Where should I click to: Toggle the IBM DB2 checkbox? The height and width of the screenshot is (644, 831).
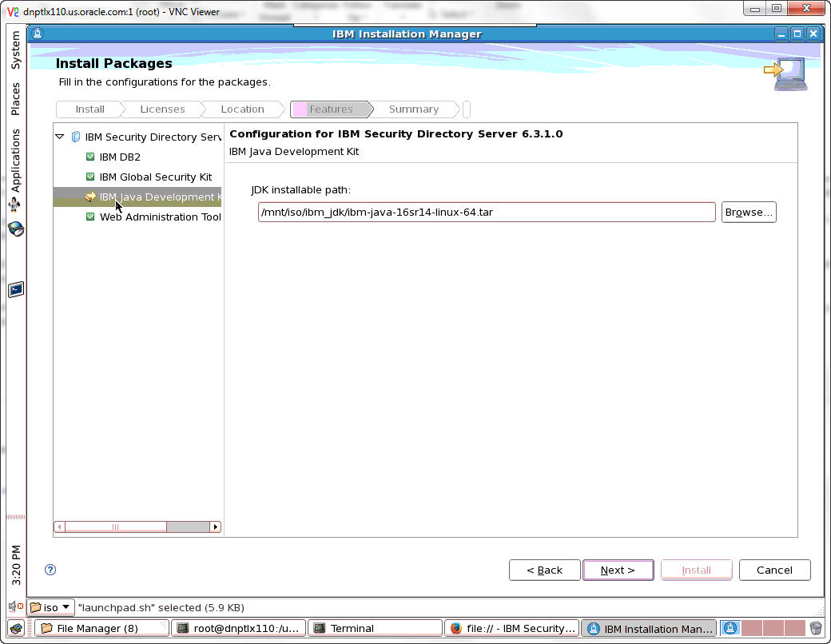coord(90,157)
